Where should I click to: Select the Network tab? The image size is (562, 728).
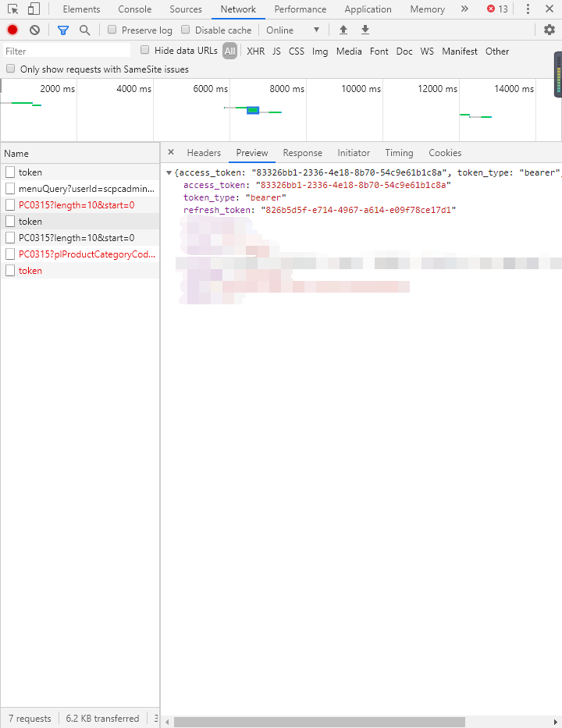click(x=238, y=9)
